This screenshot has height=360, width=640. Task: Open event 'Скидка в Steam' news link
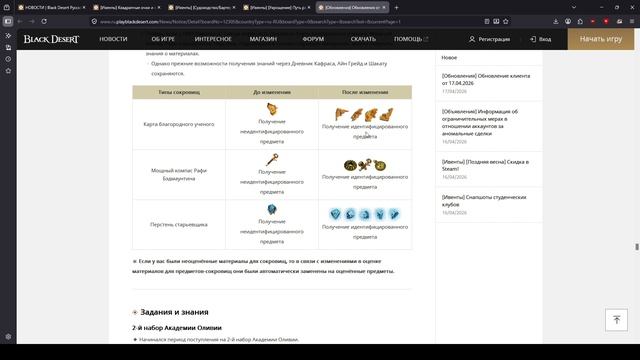(485, 165)
